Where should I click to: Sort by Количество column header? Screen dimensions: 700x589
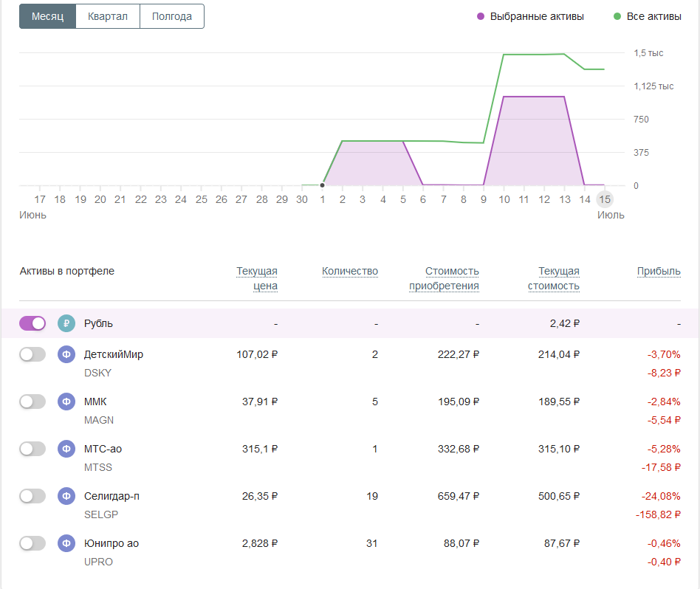[x=350, y=272]
